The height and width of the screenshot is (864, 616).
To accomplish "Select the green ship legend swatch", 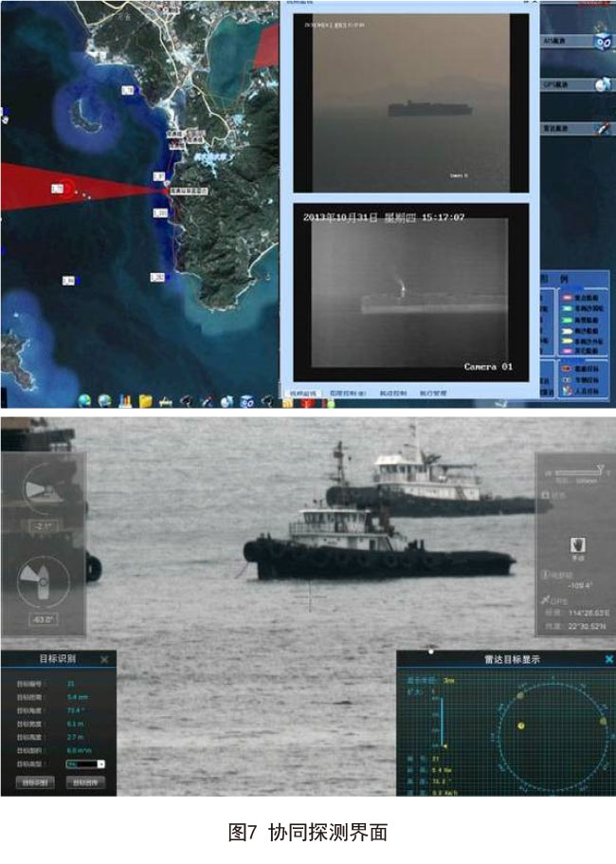I will pyautogui.click(x=567, y=321).
